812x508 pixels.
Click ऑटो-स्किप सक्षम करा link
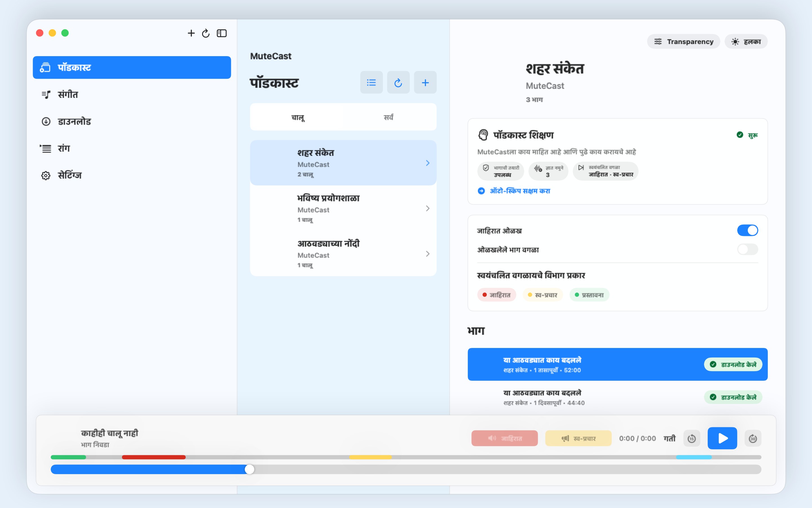pyautogui.click(x=514, y=191)
